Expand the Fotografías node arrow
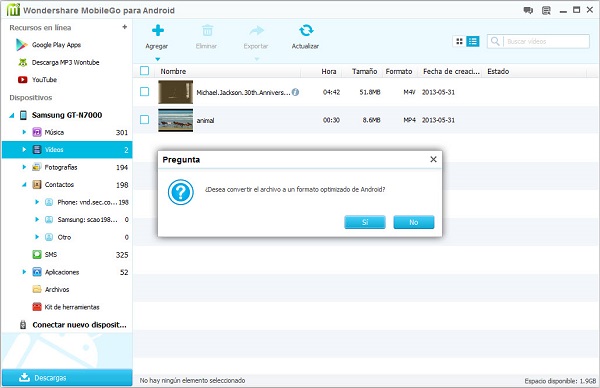600x388 pixels. coord(24,167)
